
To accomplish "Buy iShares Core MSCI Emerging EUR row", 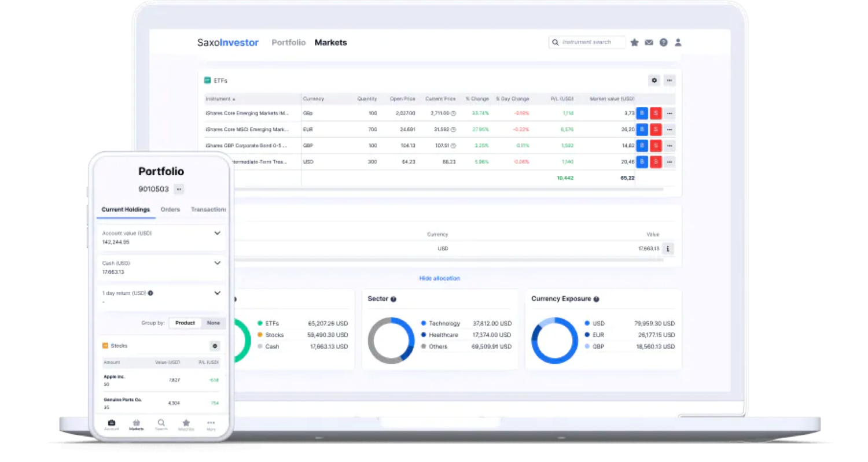I will [642, 130].
